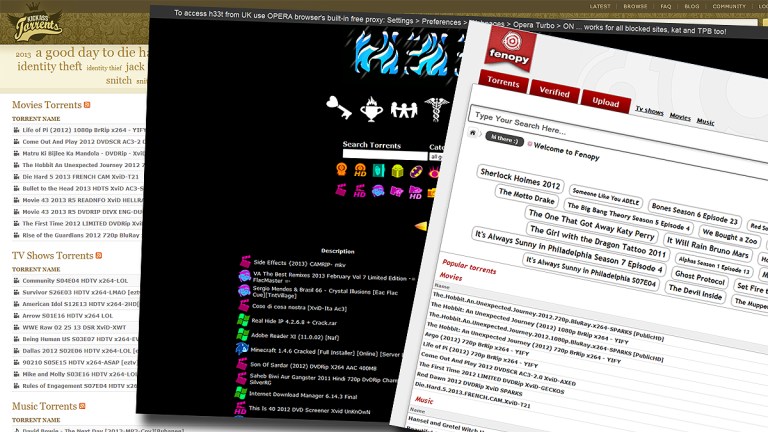Select the pink clapperboard HD category icon
768x432 pixels.
click(360, 191)
